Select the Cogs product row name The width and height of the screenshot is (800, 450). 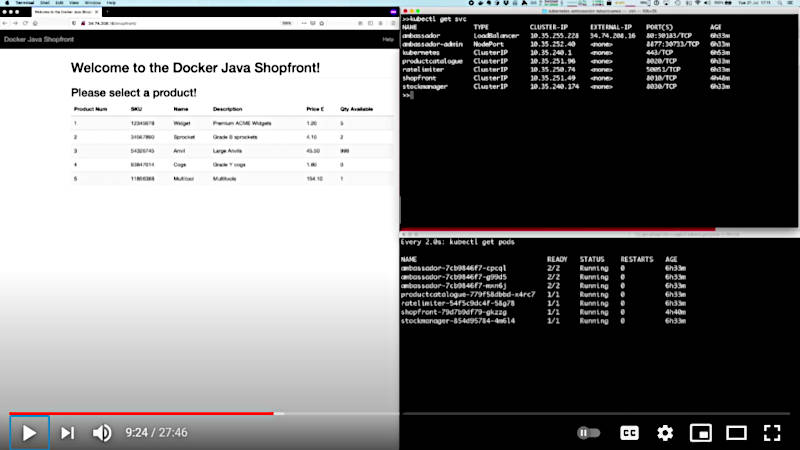click(180, 165)
